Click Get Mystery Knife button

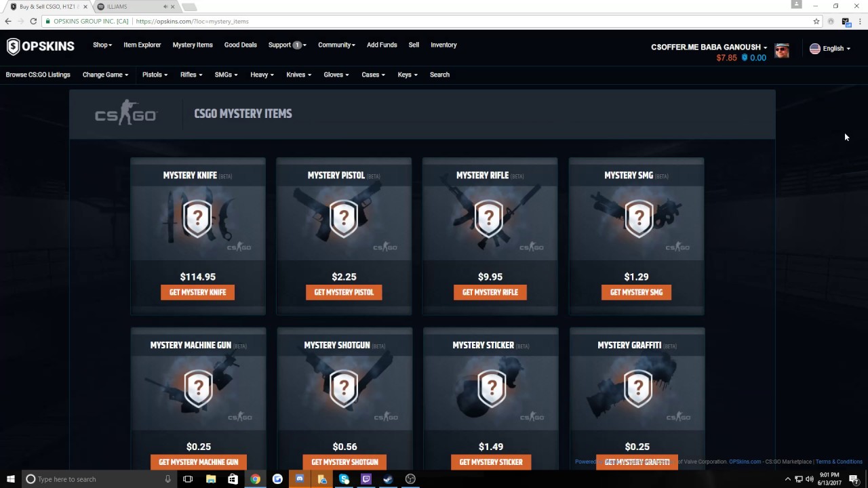click(197, 292)
